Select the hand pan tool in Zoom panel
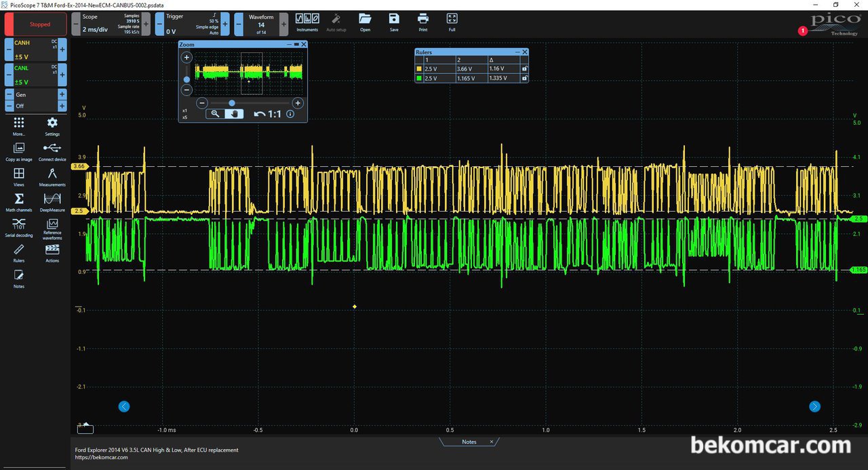This screenshot has height=470, width=868. pyautogui.click(x=234, y=114)
